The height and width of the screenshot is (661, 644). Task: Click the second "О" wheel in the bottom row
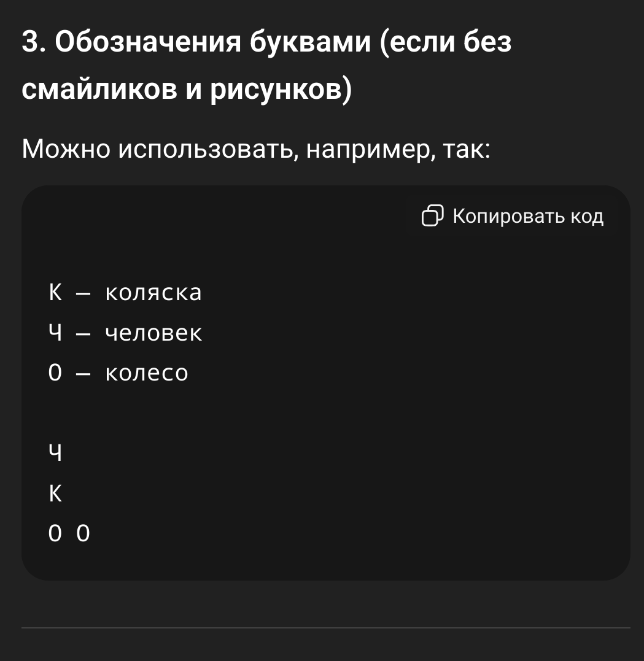83,533
